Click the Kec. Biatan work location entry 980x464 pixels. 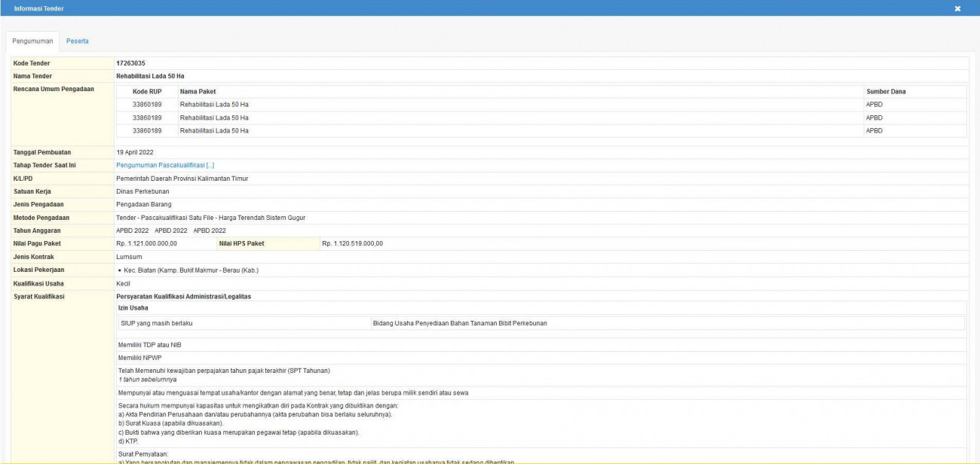[191, 270]
